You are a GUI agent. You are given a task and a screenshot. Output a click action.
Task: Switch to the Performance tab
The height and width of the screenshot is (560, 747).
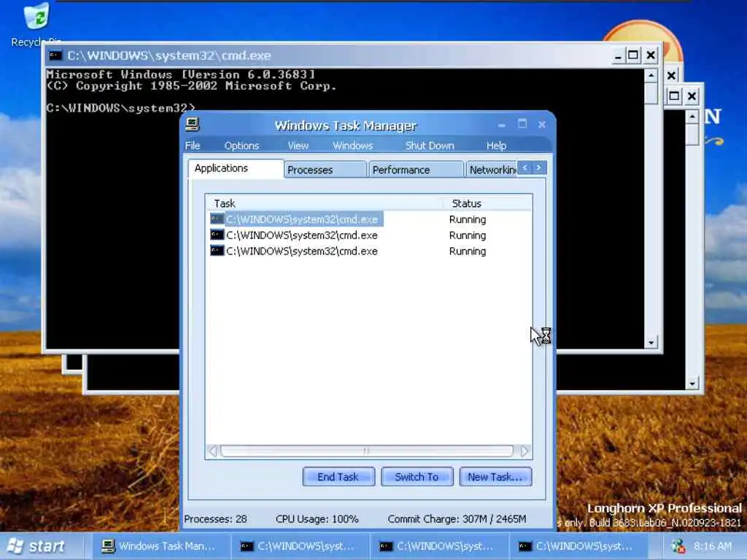click(x=416, y=170)
